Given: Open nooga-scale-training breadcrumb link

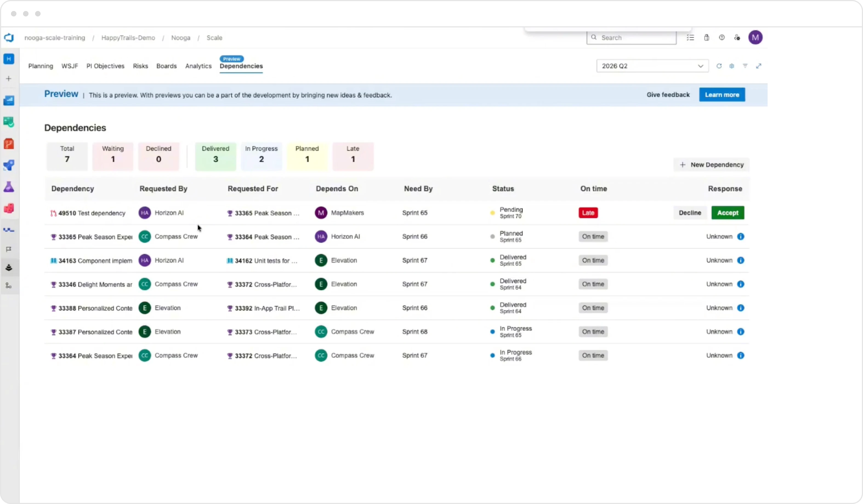Looking at the screenshot, I should 55,38.
